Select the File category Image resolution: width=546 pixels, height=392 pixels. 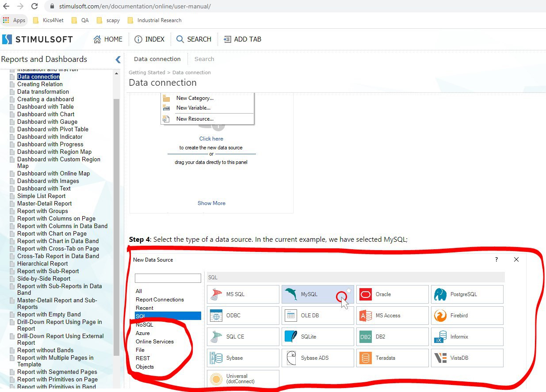140,350
